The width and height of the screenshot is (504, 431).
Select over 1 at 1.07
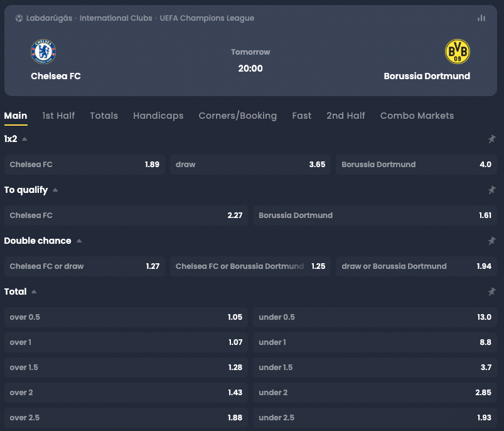(126, 342)
